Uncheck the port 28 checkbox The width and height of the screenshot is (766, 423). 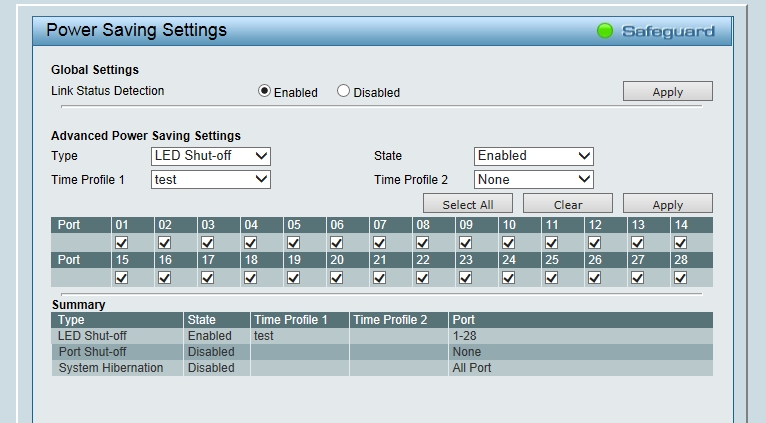(x=680, y=278)
